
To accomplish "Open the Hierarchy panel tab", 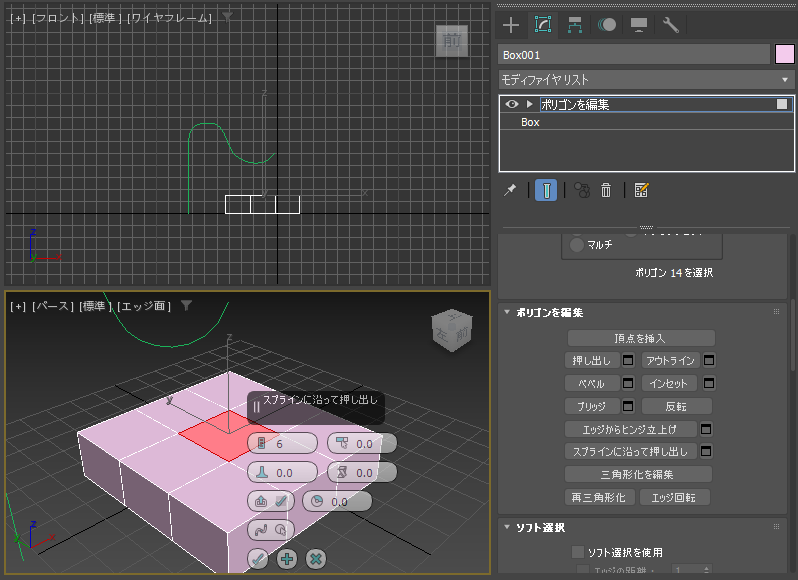I will click(575, 25).
